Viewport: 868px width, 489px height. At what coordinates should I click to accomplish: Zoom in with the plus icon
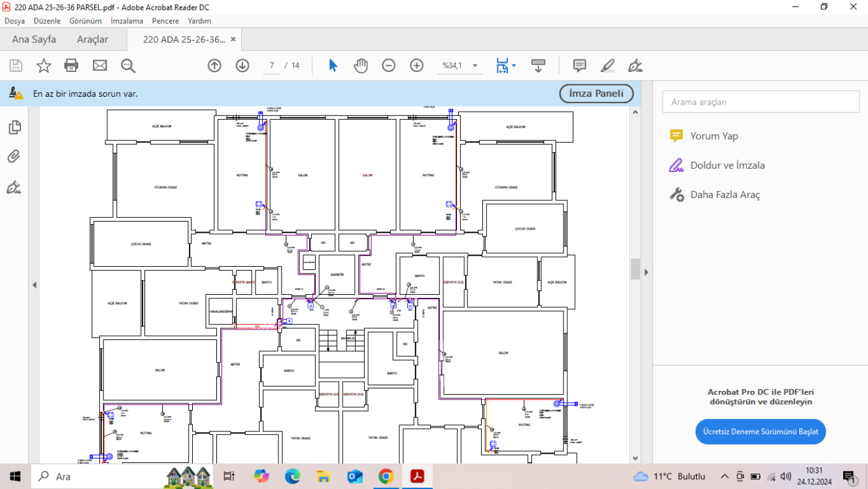(417, 65)
